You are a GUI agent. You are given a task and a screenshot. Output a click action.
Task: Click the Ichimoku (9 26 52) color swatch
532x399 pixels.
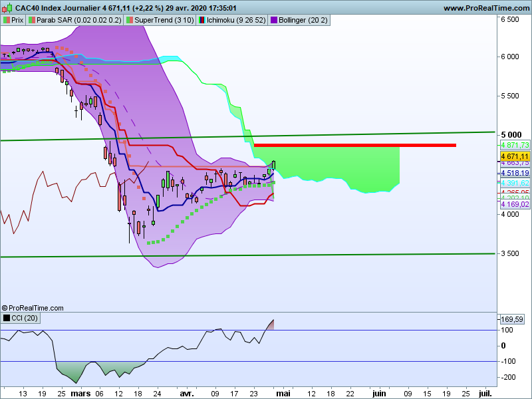(x=202, y=21)
